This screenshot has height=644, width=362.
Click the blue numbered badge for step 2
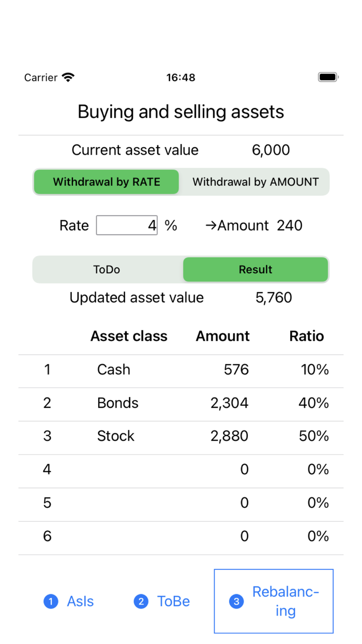coord(141,602)
